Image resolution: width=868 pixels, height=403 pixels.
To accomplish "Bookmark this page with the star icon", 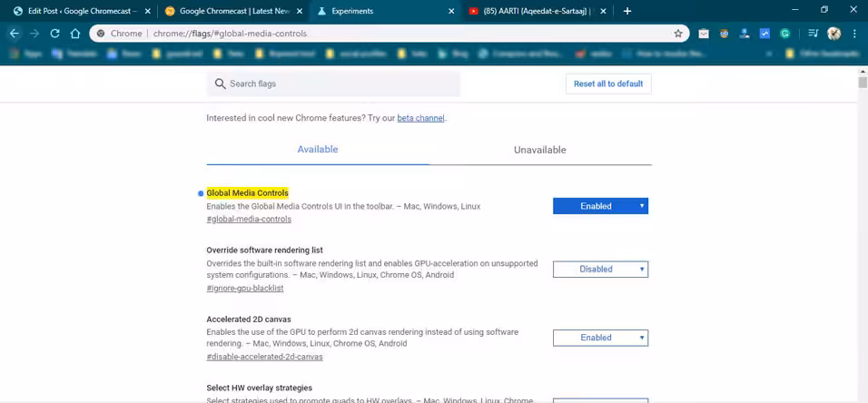I will 678,34.
